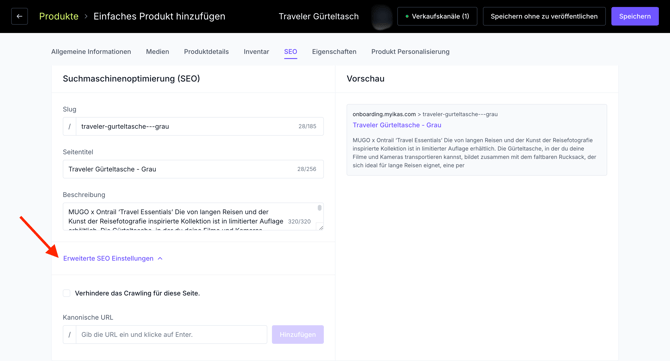This screenshot has height=361, width=670.
Task: Open the Medien tab
Action: pos(157,52)
